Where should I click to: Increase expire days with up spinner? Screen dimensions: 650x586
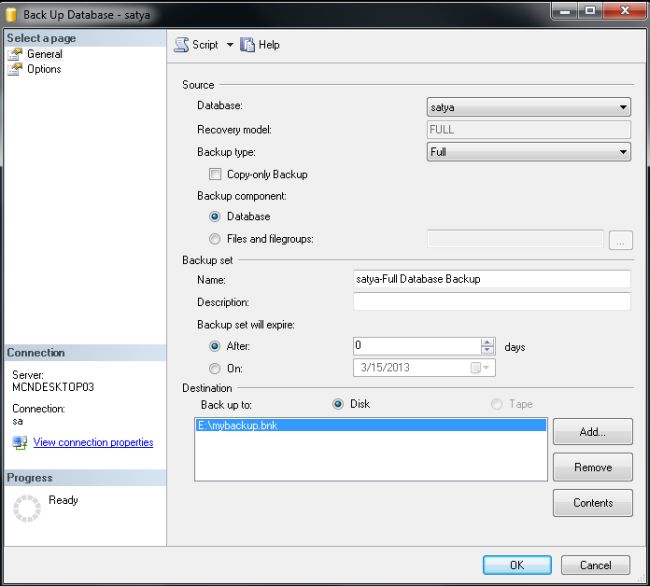(488, 342)
